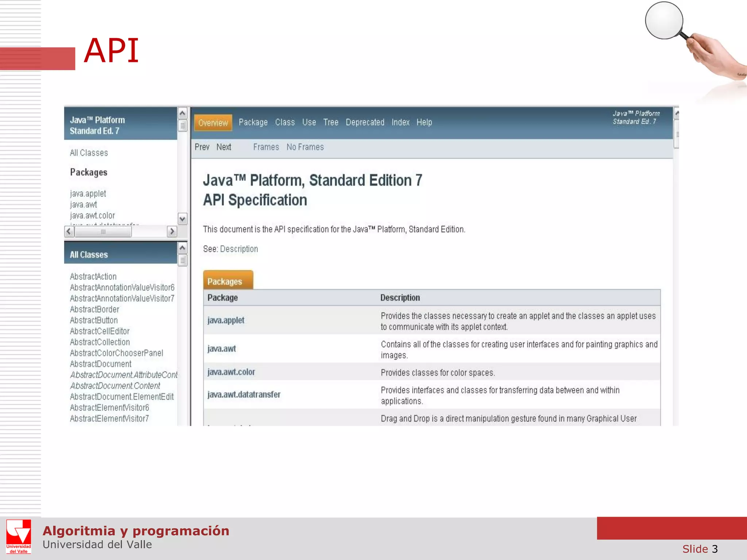This screenshot has width=747, height=560.
Task: Open java.awt.color in left packages list
Action: click(x=92, y=216)
